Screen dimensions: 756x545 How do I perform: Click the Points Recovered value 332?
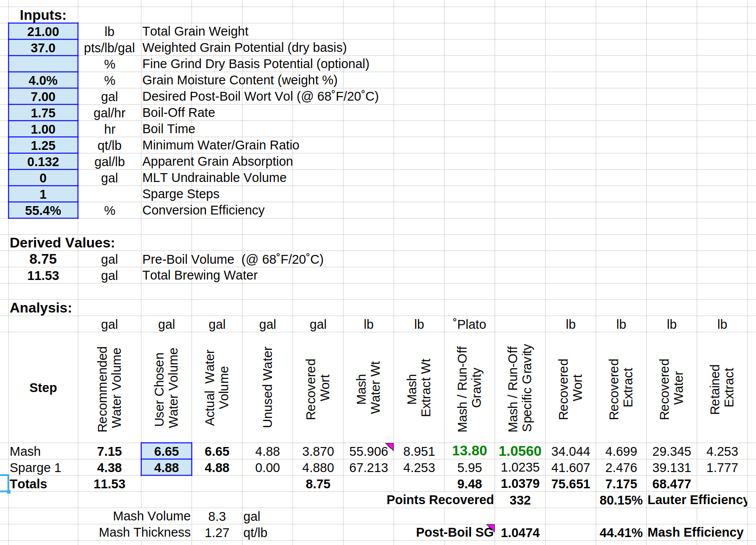[520, 500]
